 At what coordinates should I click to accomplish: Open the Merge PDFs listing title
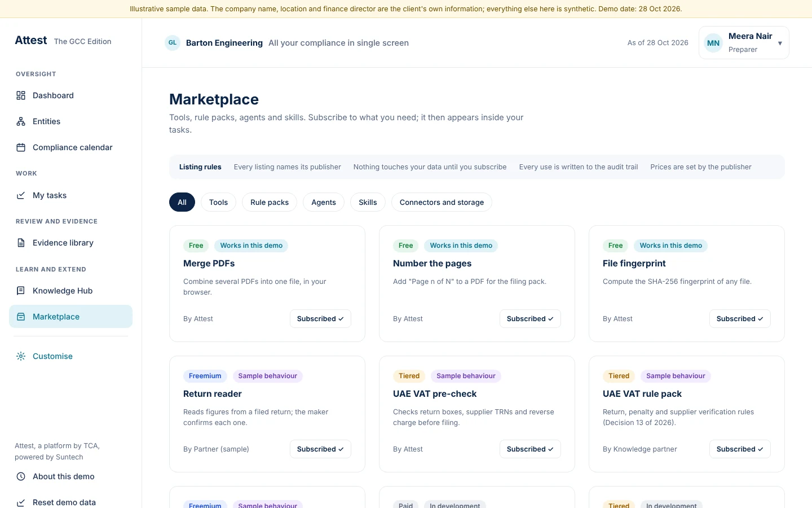click(x=209, y=264)
